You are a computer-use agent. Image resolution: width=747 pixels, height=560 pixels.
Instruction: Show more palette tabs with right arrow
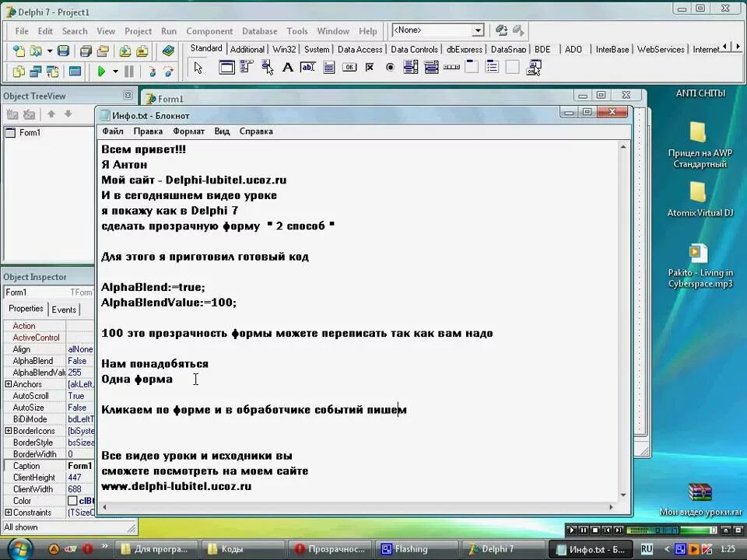coord(738,47)
